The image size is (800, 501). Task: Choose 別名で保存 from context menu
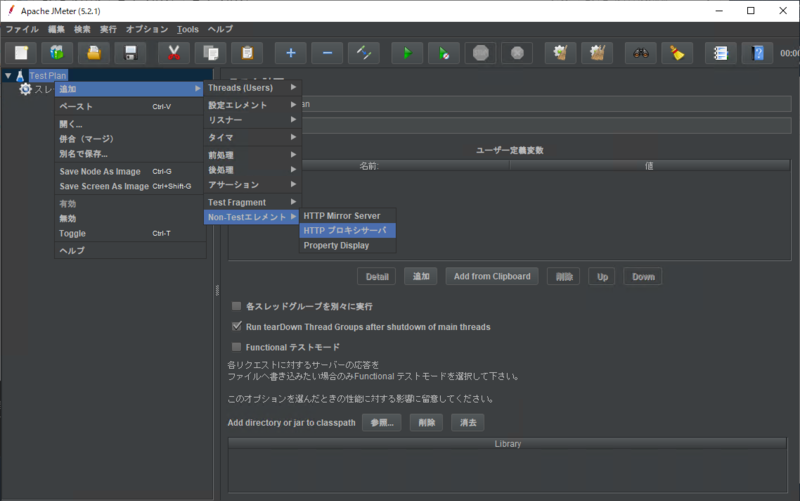tap(130, 154)
